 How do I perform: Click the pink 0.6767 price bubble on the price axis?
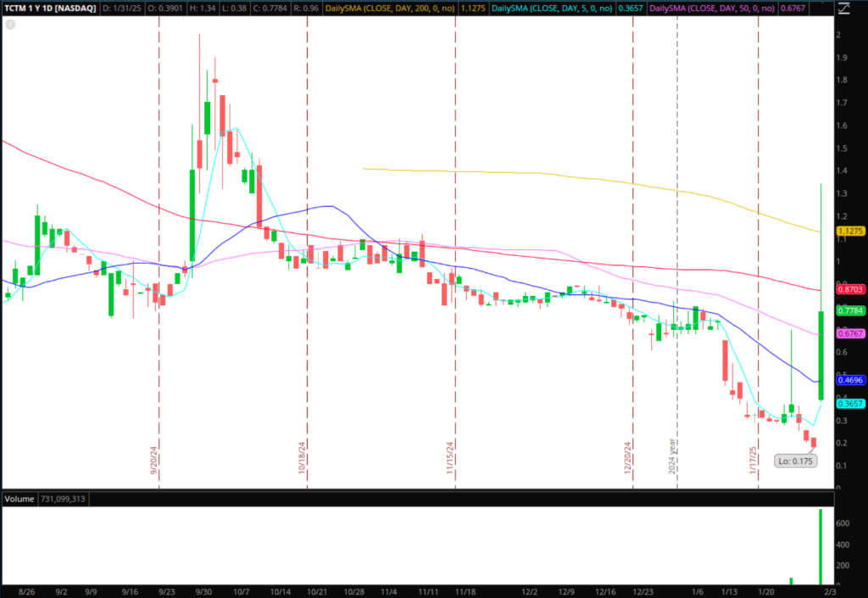coord(850,333)
